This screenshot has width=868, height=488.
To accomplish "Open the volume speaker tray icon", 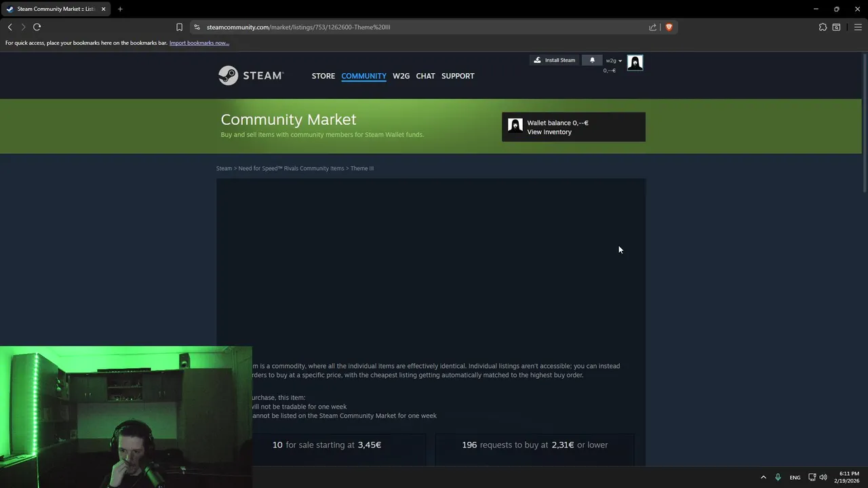I will (823, 477).
